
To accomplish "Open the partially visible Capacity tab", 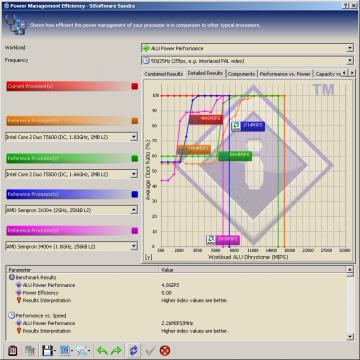I will 328,74.
